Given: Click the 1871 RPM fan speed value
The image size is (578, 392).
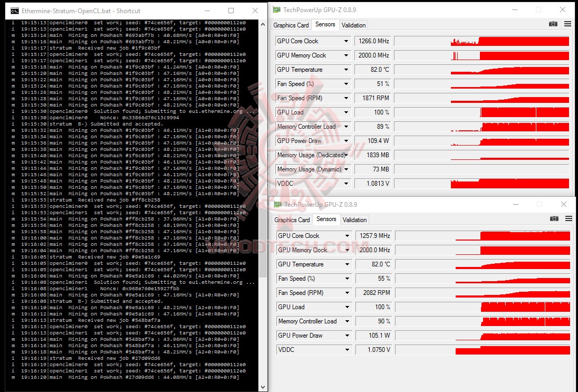Looking at the screenshot, I should coord(372,98).
